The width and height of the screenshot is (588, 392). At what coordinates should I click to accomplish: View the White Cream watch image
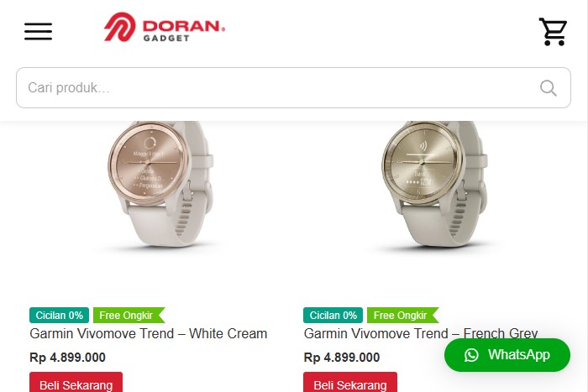pos(160,185)
